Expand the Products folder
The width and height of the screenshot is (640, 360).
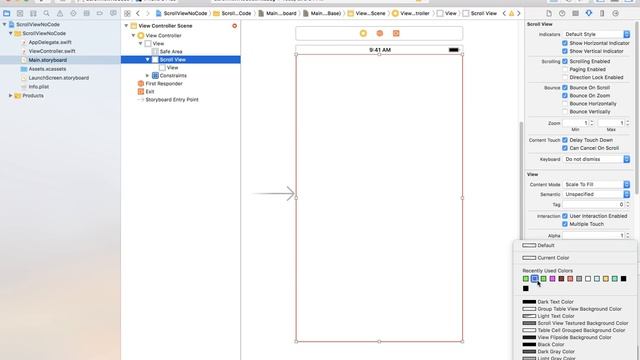click(x=11, y=96)
